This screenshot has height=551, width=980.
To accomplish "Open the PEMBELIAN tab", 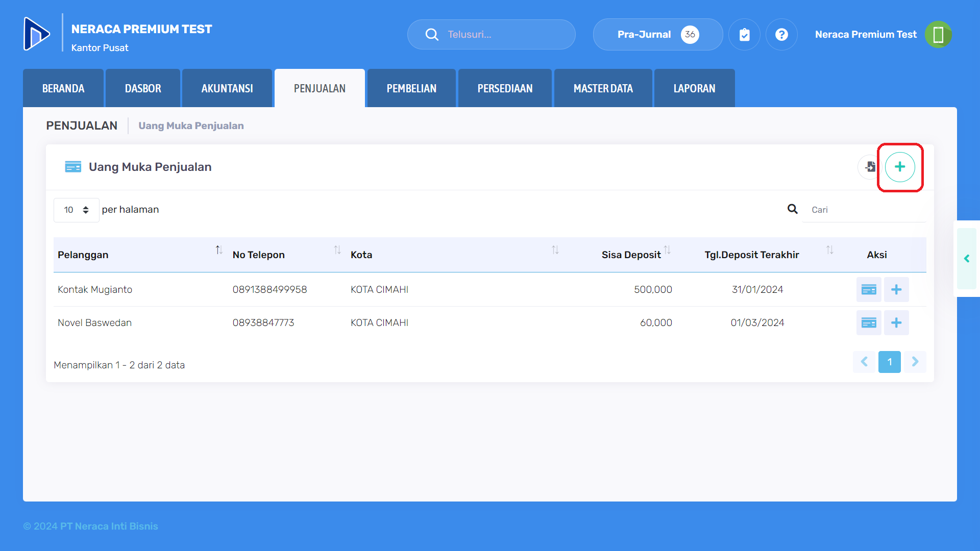I will pos(411,88).
